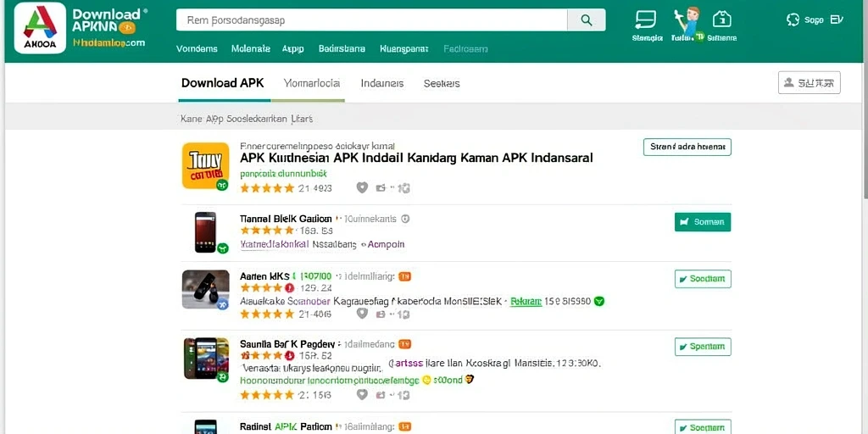Screen dimensions: 868x434
Task: Click yellow emoji near s00ond
Action: pos(426,381)
